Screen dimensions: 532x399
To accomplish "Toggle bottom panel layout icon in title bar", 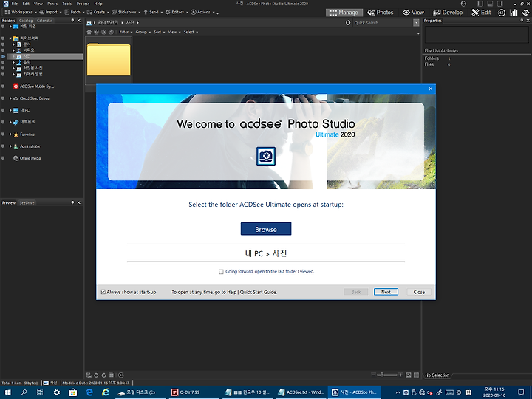I will (x=490, y=4).
